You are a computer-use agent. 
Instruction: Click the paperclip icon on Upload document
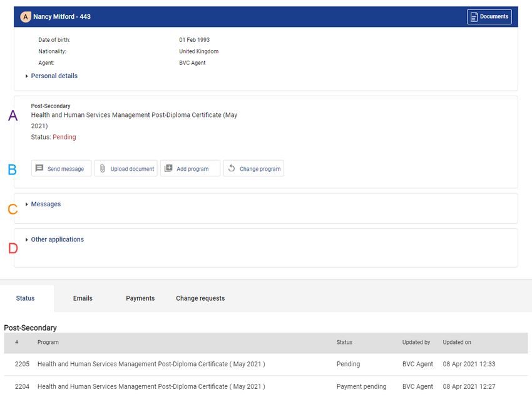tap(103, 168)
